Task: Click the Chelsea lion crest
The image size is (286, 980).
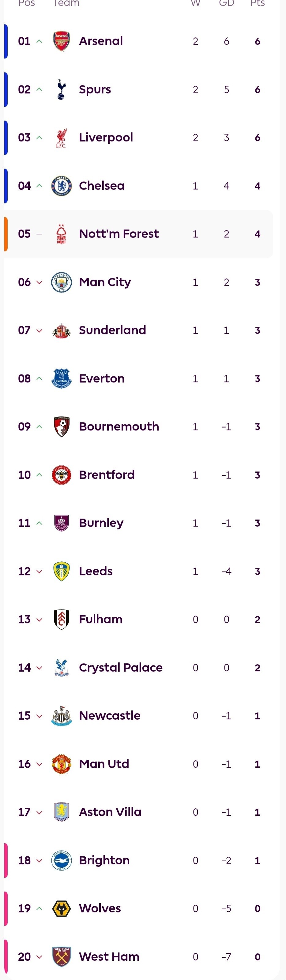Action: point(61,186)
